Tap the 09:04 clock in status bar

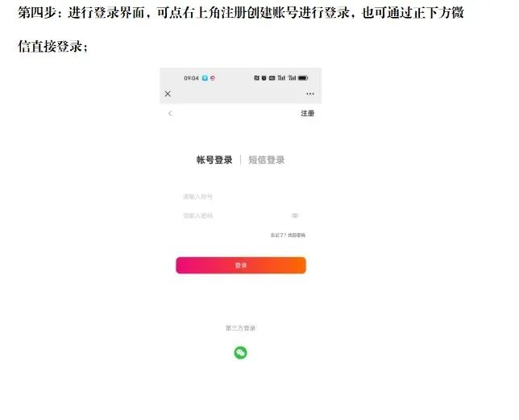[191, 78]
